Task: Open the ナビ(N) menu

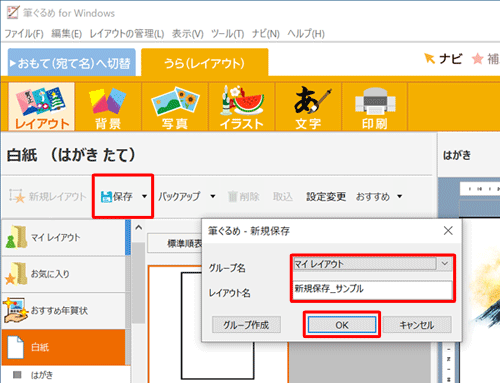Action: 265,34
